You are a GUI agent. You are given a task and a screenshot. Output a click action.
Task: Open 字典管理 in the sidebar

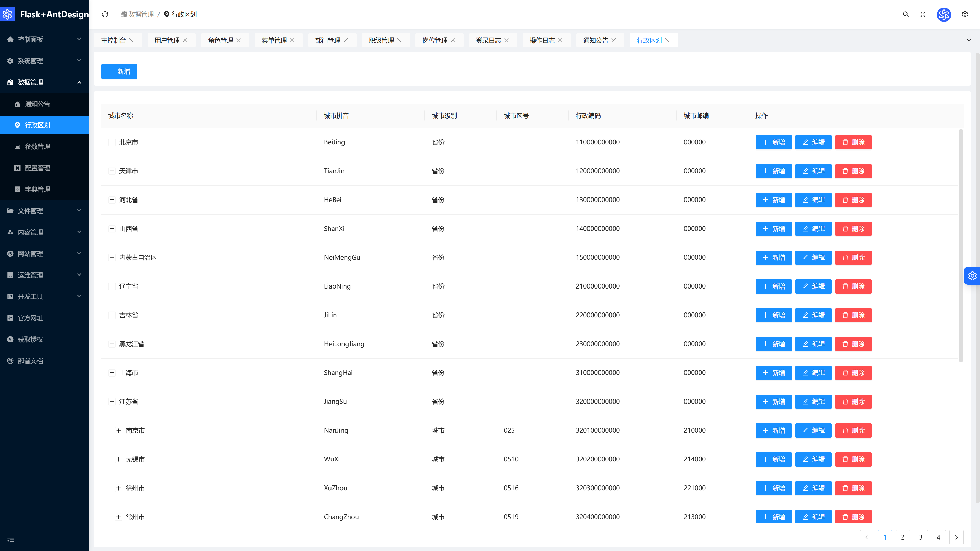coord(44,189)
